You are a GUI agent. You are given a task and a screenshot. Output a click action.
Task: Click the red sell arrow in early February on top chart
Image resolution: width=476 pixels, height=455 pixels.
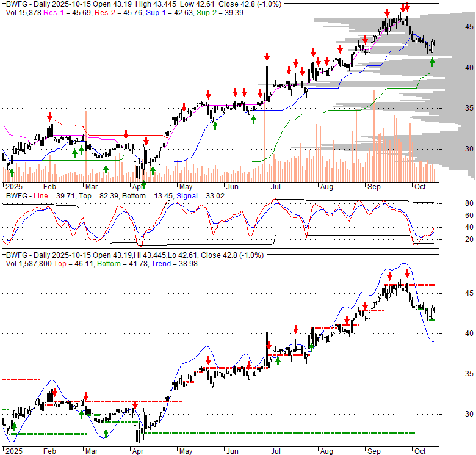pos(50,116)
